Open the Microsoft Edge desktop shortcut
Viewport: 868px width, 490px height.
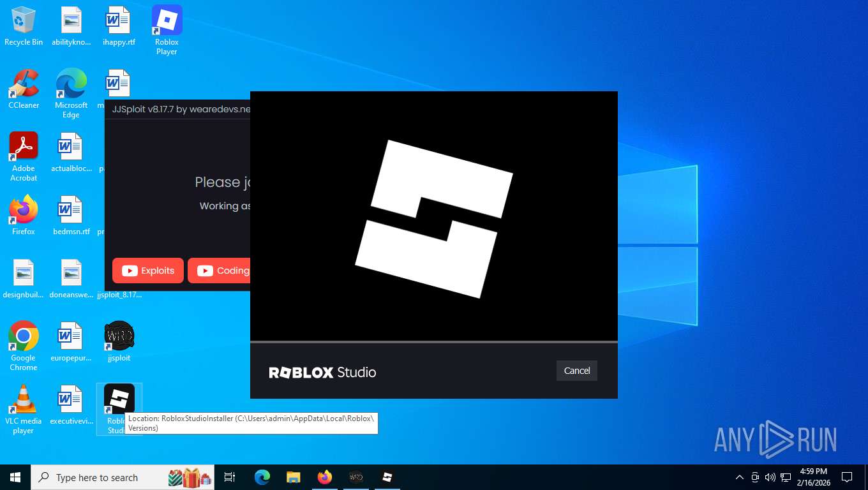[x=71, y=94]
